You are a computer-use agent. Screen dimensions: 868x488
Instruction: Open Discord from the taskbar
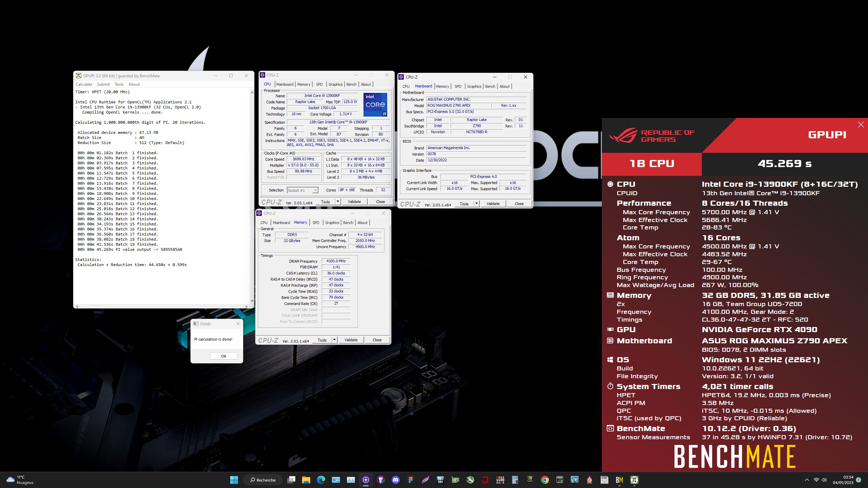(x=396, y=480)
